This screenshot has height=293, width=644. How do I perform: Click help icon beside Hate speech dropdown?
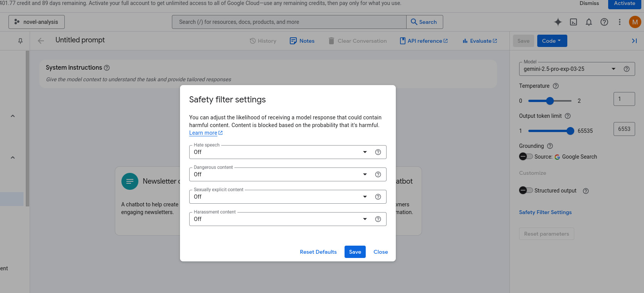pos(378,152)
